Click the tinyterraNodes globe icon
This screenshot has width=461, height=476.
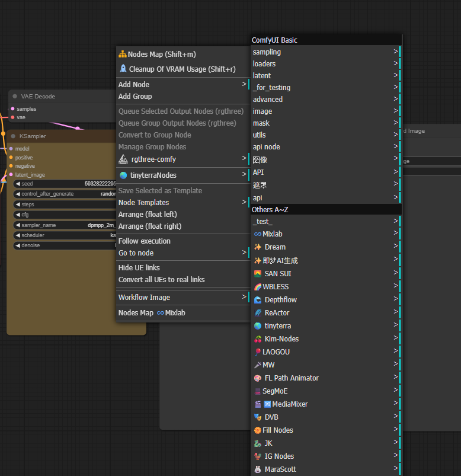[x=123, y=175]
